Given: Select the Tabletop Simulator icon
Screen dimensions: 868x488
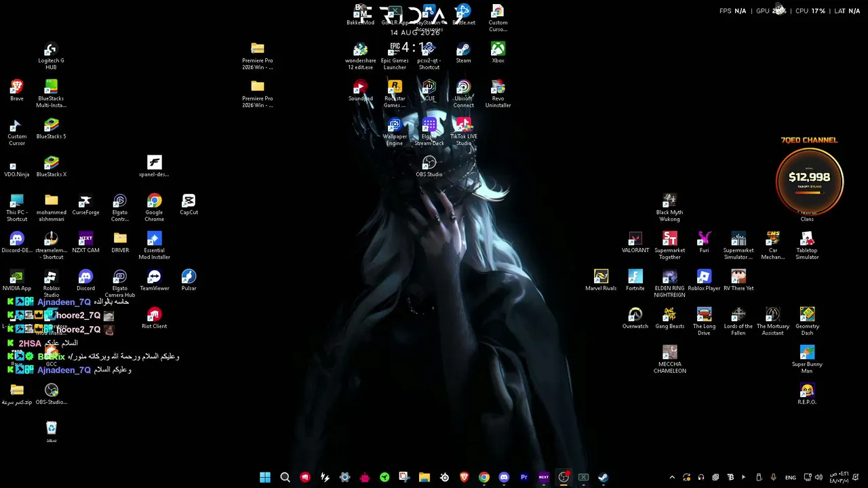Looking at the screenshot, I should pyautogui.click(x=807, y=246).
